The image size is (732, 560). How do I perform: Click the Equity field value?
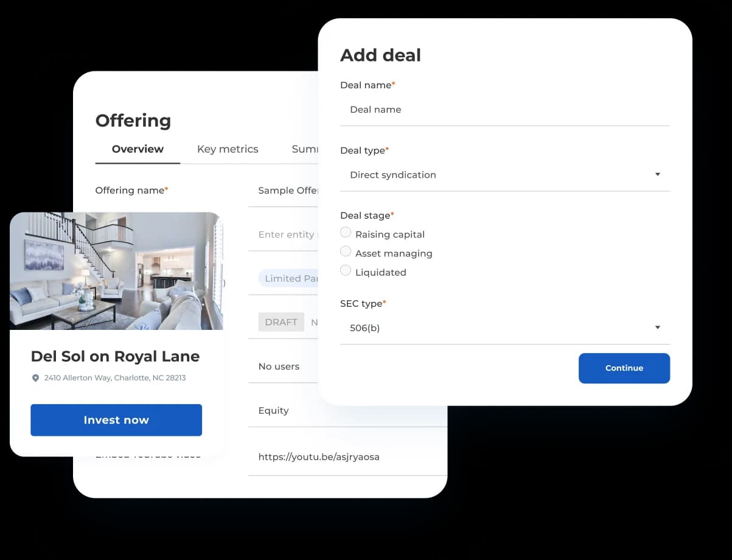pyautogui.click(x=273, y=411)
